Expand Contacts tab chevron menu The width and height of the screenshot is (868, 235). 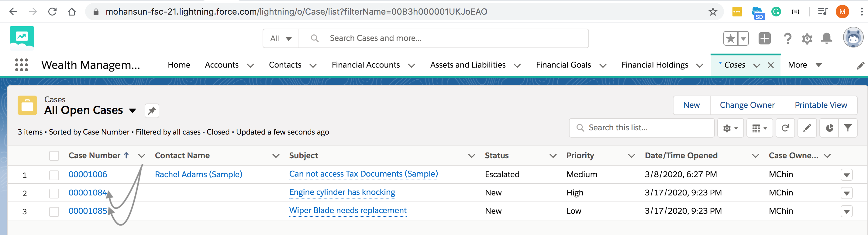click(313, 65)
